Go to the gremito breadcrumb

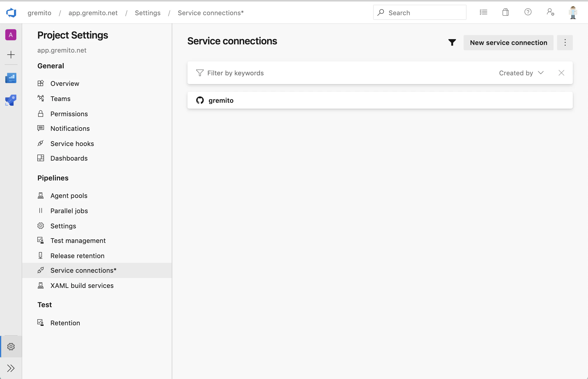click(39, 13)
